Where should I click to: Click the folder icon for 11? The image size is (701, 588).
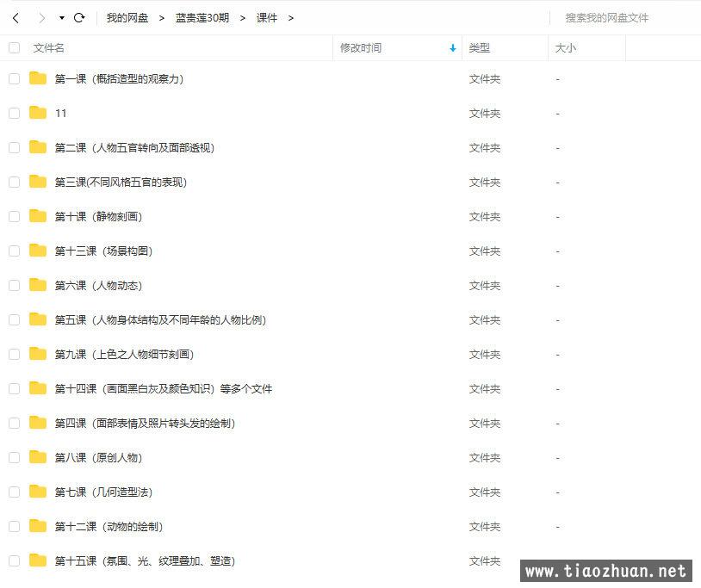[x=38, y=113]
